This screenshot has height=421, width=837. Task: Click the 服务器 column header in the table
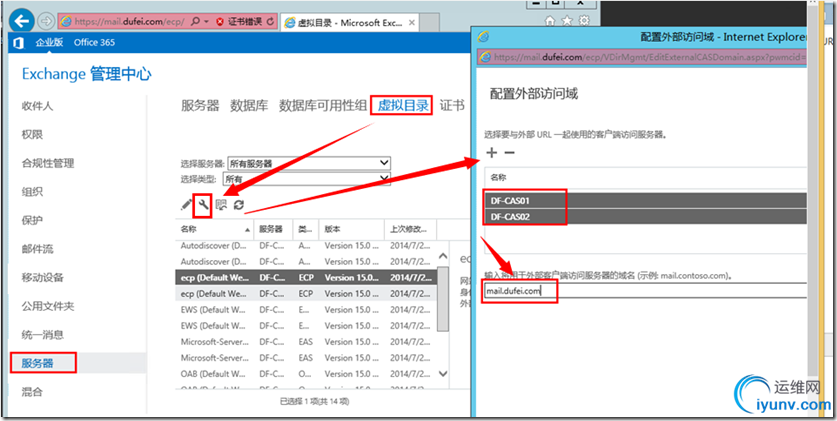pyautogui.click(x=273, y=229)
